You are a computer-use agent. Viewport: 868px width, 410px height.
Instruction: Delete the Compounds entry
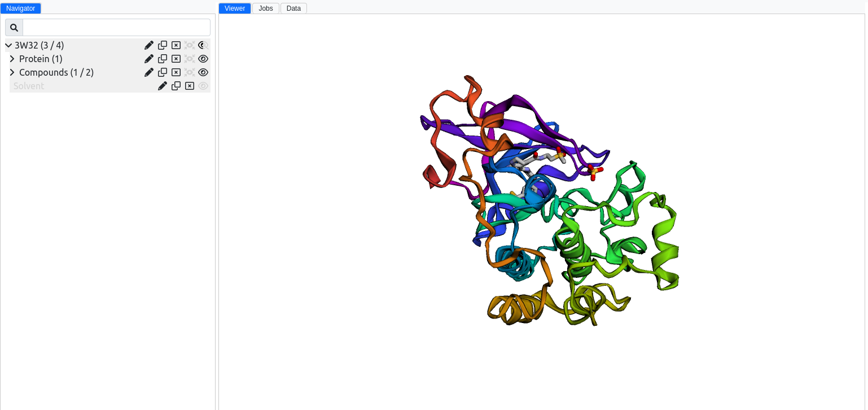click(176, 72)
